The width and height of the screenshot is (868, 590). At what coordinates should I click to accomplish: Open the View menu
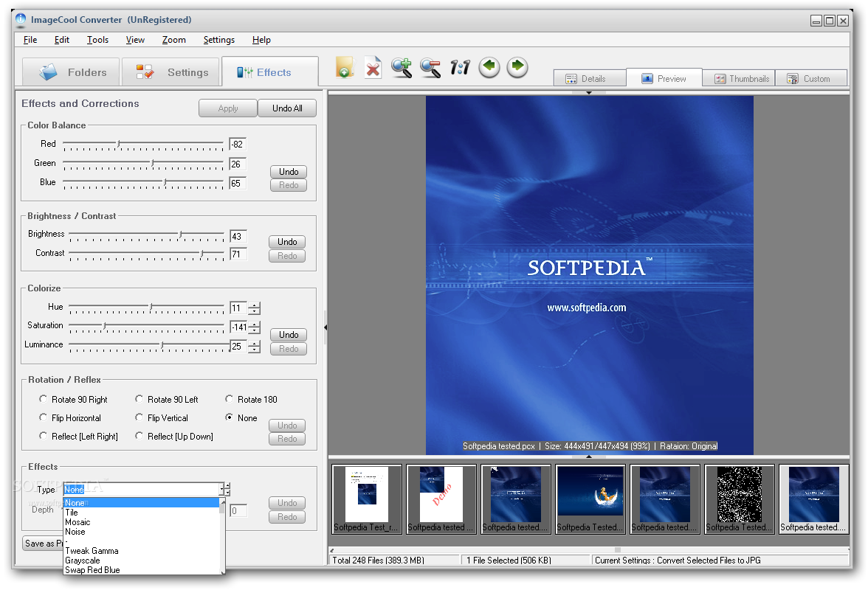click(x=135, y=40)
